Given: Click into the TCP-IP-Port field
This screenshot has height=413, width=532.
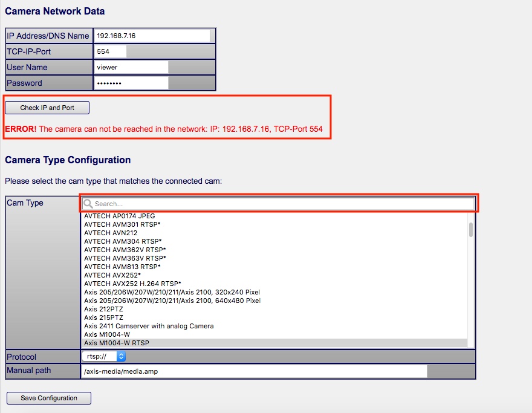Looking at the screenshot, I should tap(111, 51).
